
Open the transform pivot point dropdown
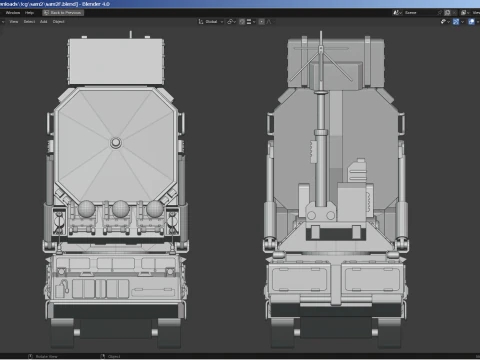point(231,22)
